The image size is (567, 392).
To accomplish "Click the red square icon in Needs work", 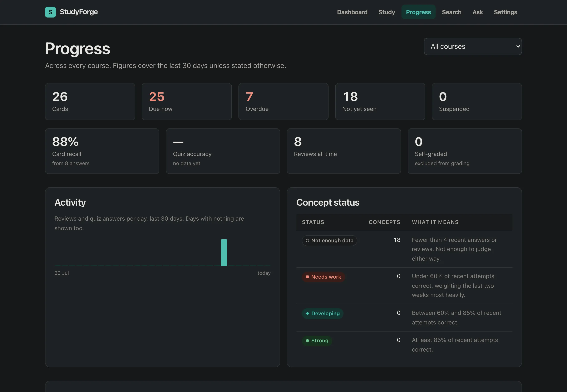I will point(307,277).
